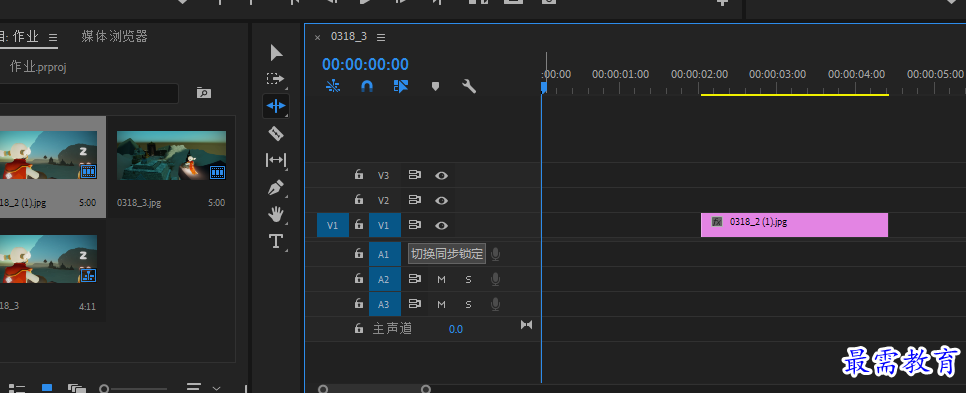Switch project panel to list view

[17, 388]
